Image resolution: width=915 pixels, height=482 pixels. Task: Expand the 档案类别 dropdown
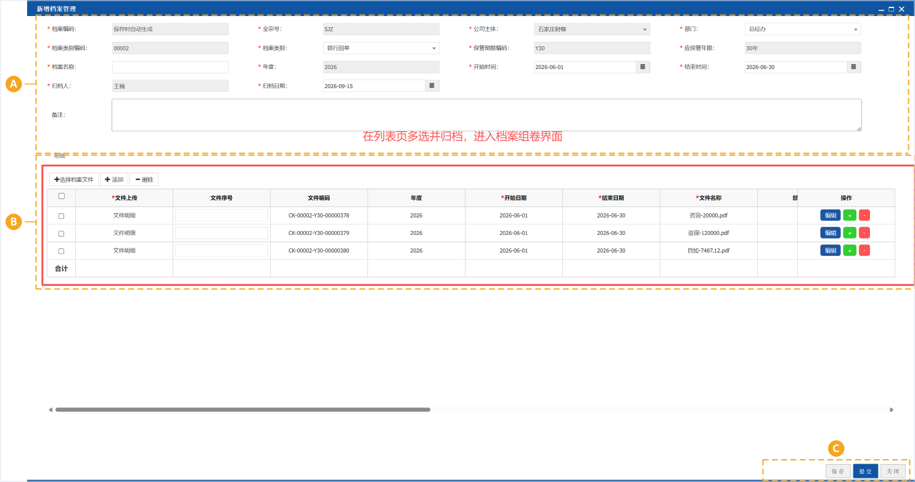tap(434, 48)
